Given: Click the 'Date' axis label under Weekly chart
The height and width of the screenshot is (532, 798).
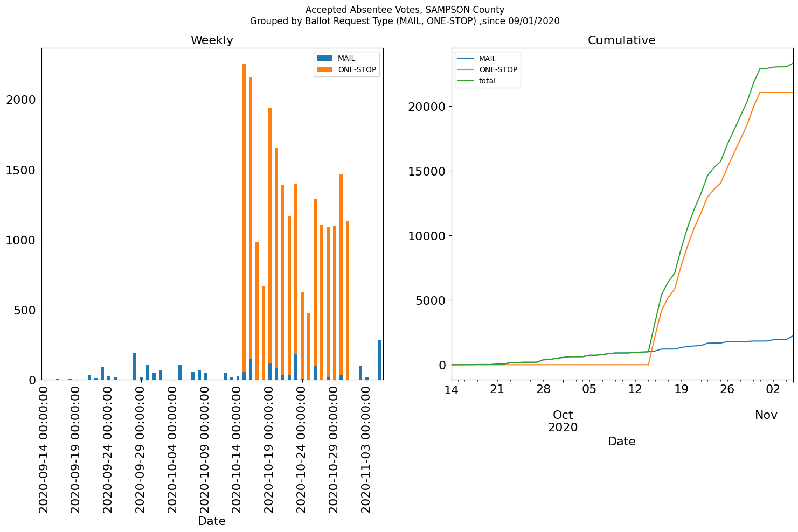Looking at the screenshot, I should [212, 521].
